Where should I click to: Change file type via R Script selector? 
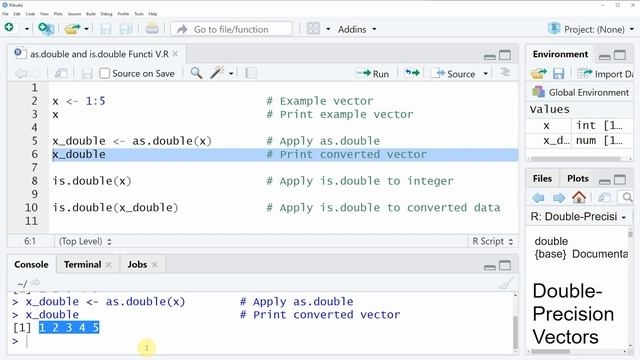492,241
